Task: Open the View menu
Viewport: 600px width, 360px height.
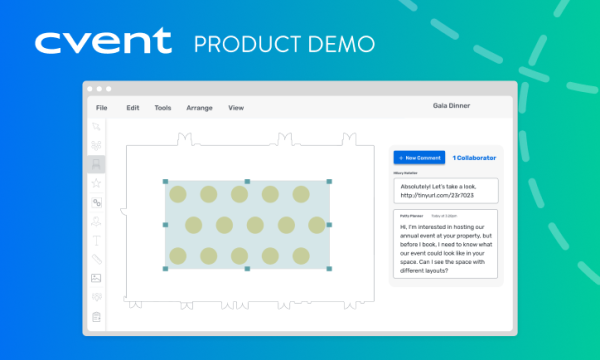Action: tap(236, 108)
